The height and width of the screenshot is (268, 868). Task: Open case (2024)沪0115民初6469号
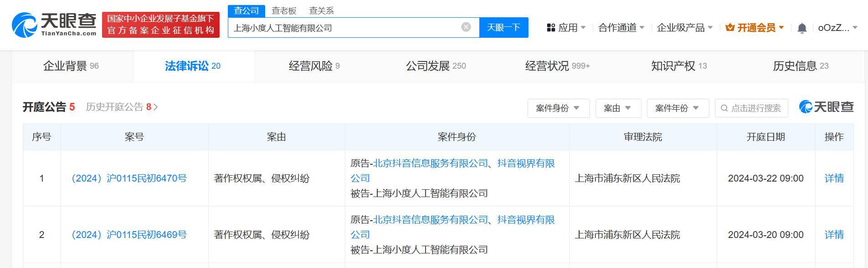tap(129, 235)
